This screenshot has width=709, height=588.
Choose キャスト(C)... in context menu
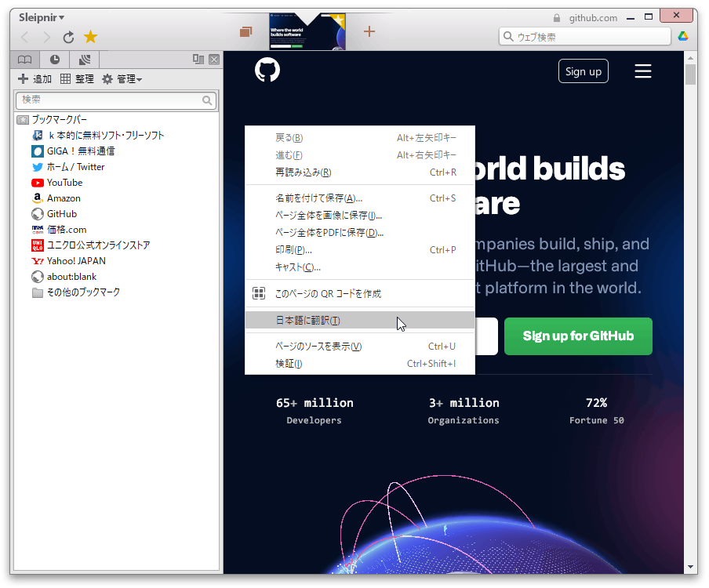(359, 267)
